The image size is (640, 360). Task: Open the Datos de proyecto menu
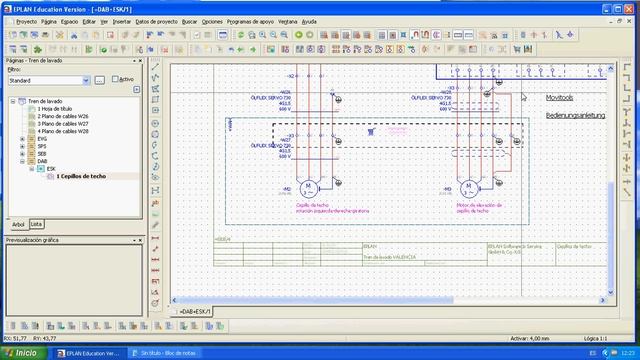pos(156,22)
